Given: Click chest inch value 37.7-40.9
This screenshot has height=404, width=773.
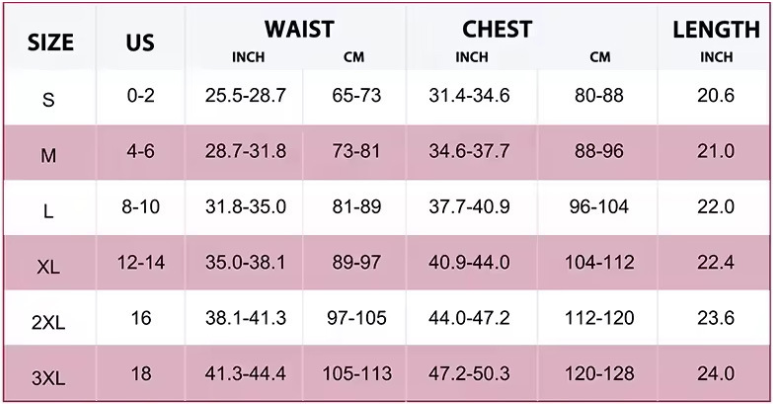Looking at the screenshot, I should pyautogui.click(x=470, y=207).
